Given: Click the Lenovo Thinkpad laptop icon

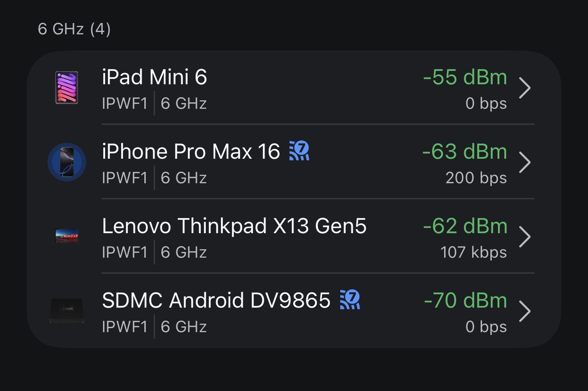Looking at the screenshot, I should pos(67,236).
